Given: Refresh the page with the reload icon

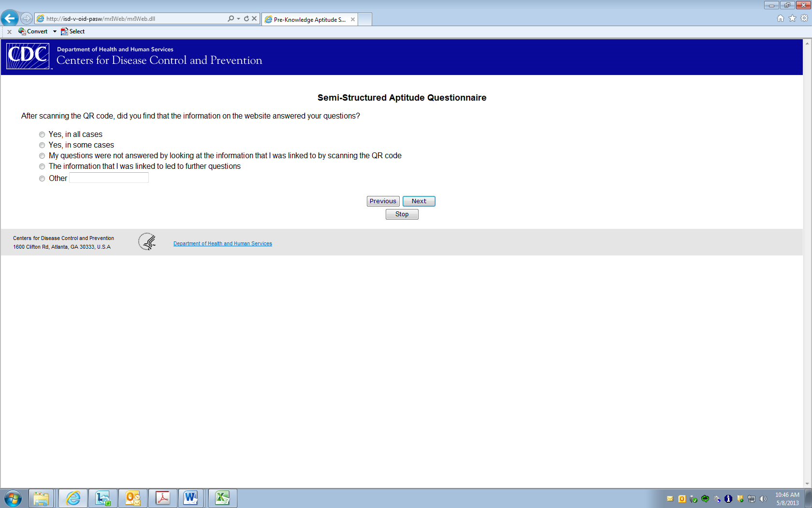Looking at the screenshot, I should click(x=246, y=18).
